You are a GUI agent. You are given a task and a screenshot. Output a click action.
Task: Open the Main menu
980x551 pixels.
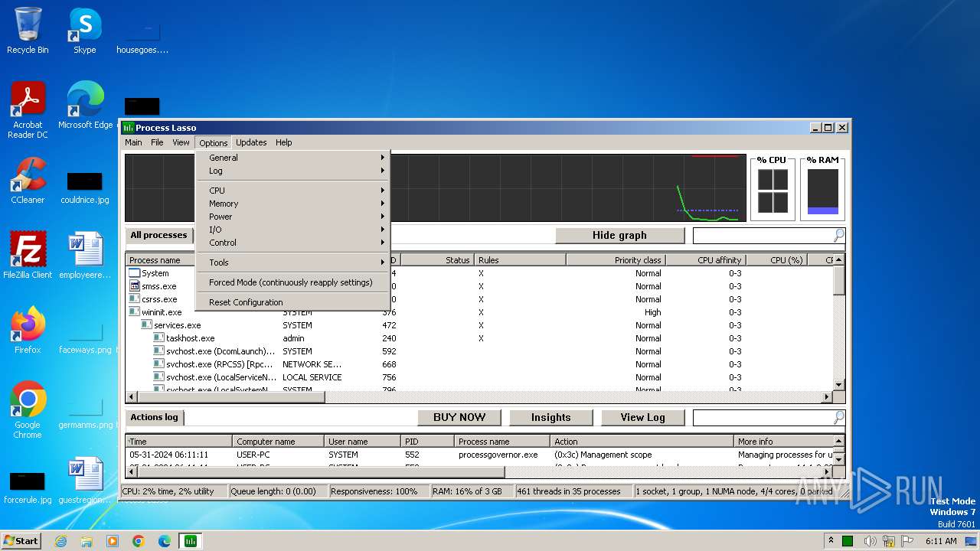[133, 142]
